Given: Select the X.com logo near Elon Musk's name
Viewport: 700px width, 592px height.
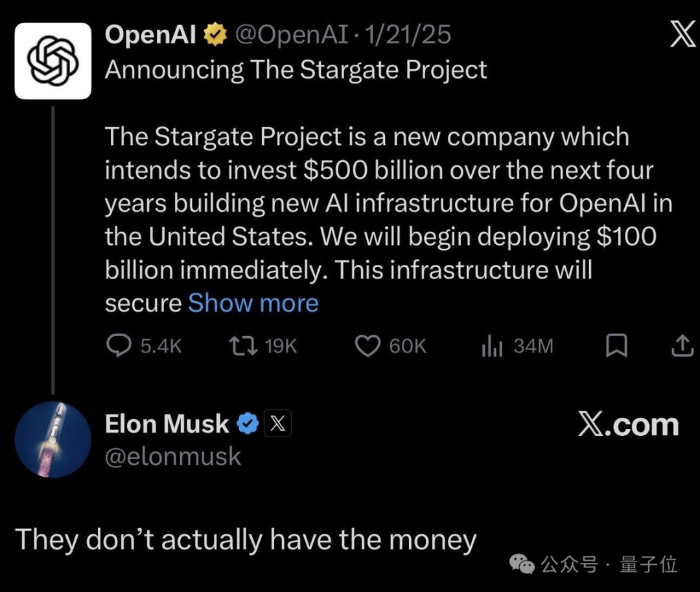Looking at the screenshot, I should click(x=629, y=425).
